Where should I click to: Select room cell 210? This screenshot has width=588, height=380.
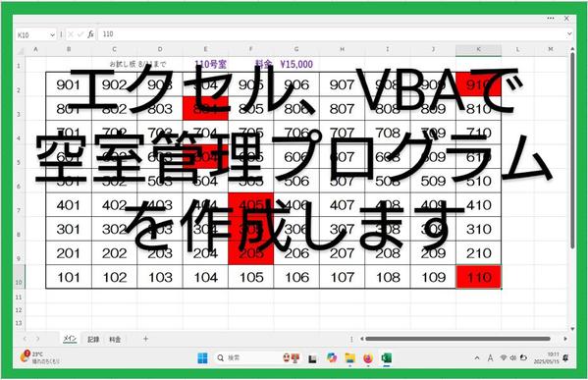[478, 253]
